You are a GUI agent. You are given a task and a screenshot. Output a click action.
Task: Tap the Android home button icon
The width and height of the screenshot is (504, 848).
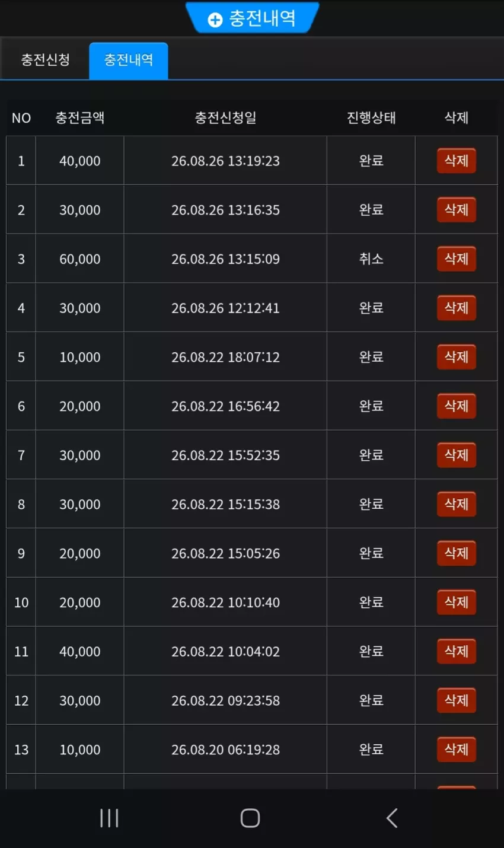tap(250, 818)
